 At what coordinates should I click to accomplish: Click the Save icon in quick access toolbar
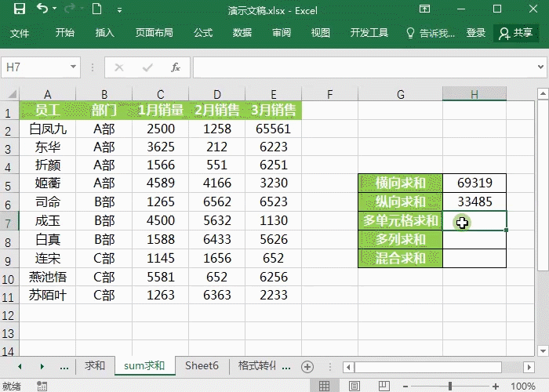tap(20, 9)
